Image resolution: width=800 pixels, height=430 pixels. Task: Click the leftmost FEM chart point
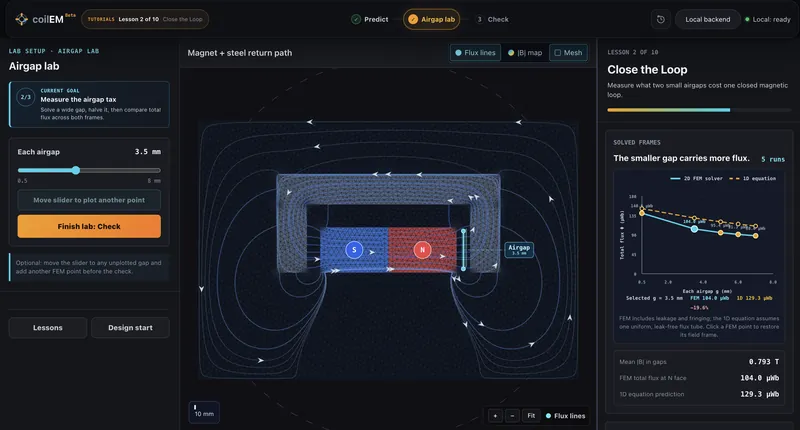[642, 213]
